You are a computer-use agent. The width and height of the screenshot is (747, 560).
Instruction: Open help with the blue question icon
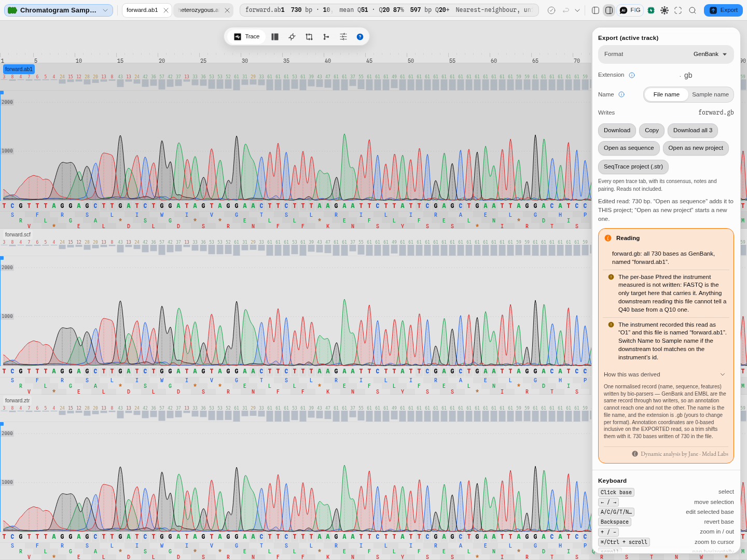click(x=360, y=37)
